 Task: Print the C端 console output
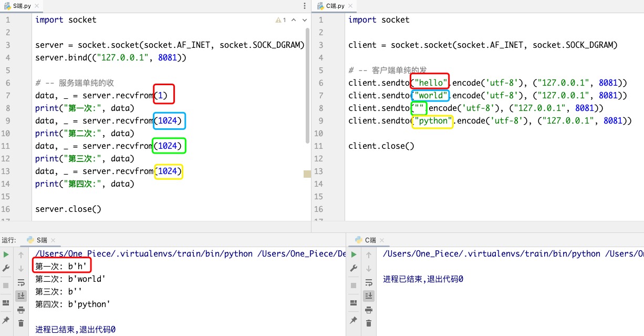tap(368, 309)
